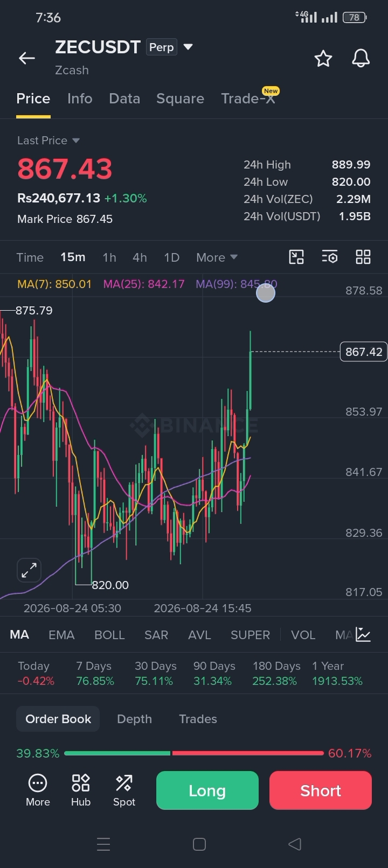Select the Time chart interval
Viewport: 388px width, 868px height.
click(30, 257)
